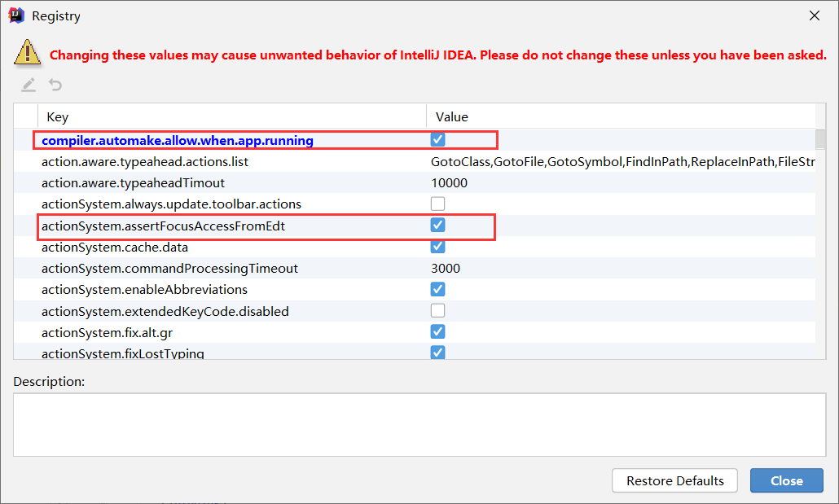Uncheck actionSystem.cache.data checkbox
The height and width of the screenshot is (504, 839).
pyautogui.click(x=437, y=247)
